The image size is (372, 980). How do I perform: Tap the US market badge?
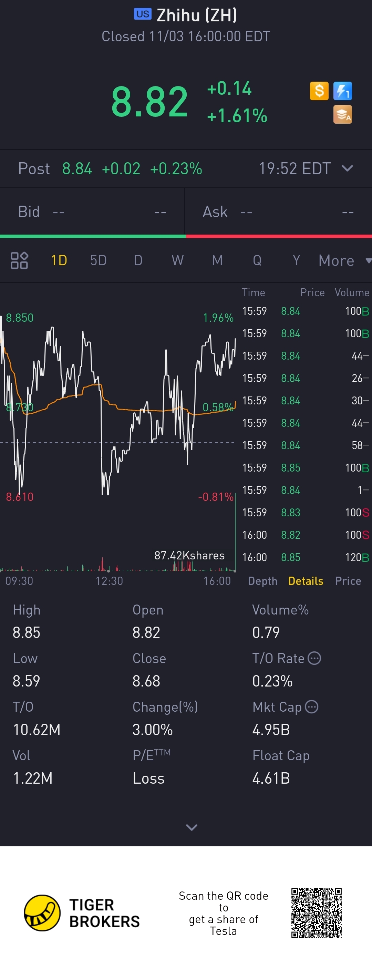(143, 14)
